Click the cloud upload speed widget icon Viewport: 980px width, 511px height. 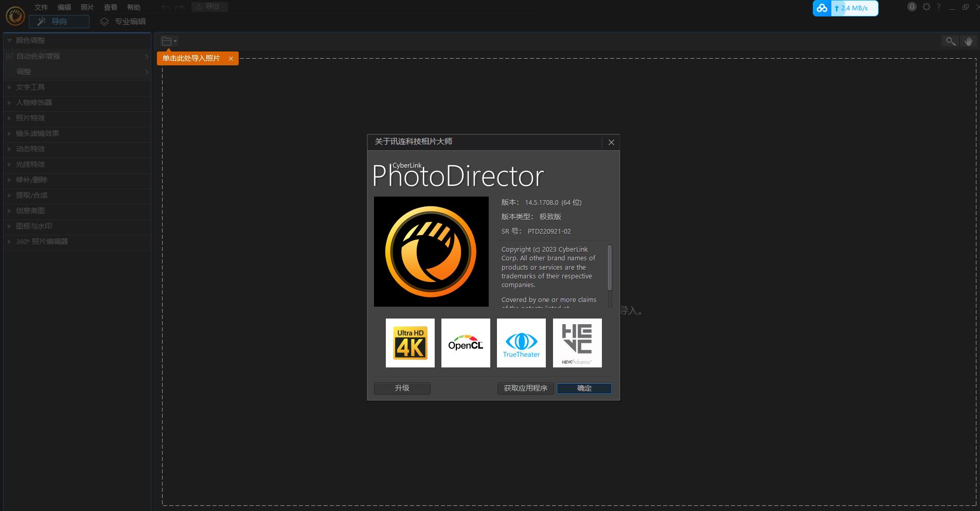(x=822, y=8)
